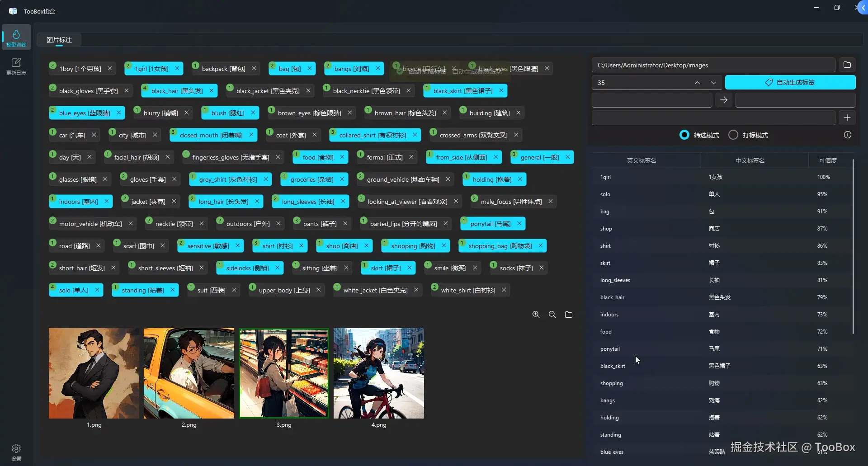Remove the backpack tag
Image resolution: width=868 pixels, height=466 pixels.
[x=254, y=69]
